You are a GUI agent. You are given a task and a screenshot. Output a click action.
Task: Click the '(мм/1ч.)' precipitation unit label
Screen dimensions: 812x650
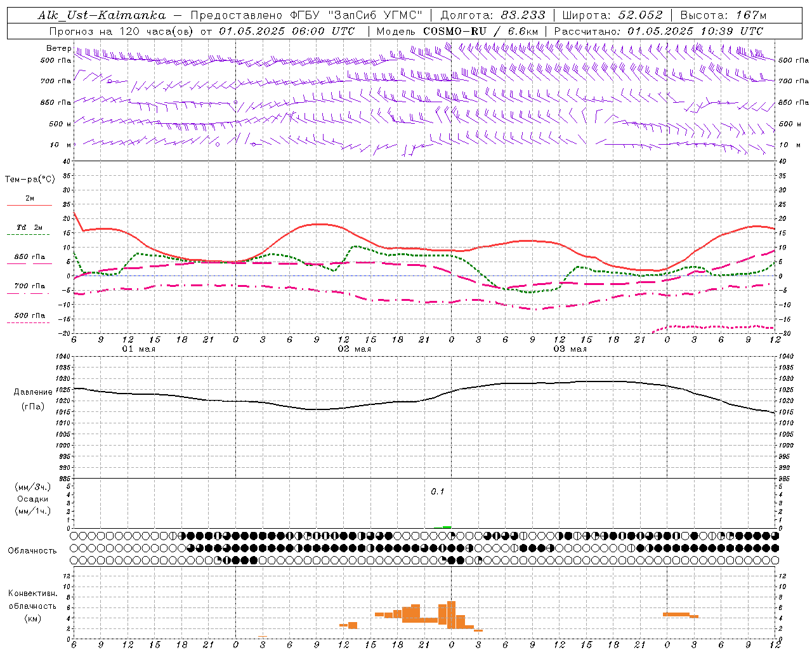pos(32,511)
